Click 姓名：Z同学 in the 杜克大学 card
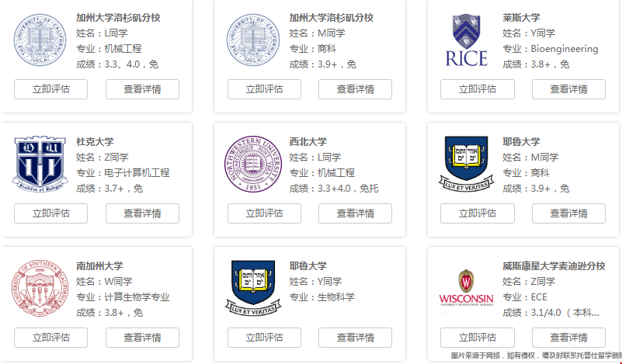622x364 pixels. click(x=103, y=158)
